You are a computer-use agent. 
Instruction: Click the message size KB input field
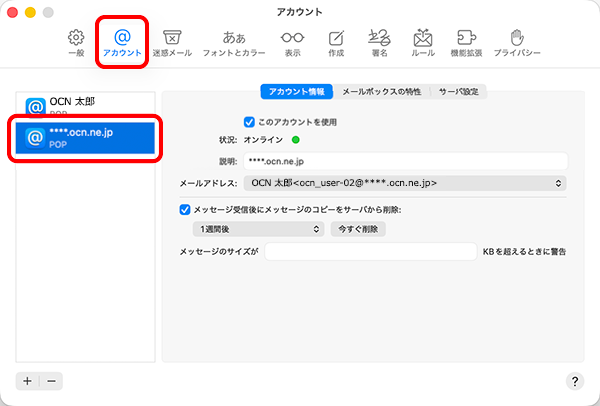pos(369,252)
